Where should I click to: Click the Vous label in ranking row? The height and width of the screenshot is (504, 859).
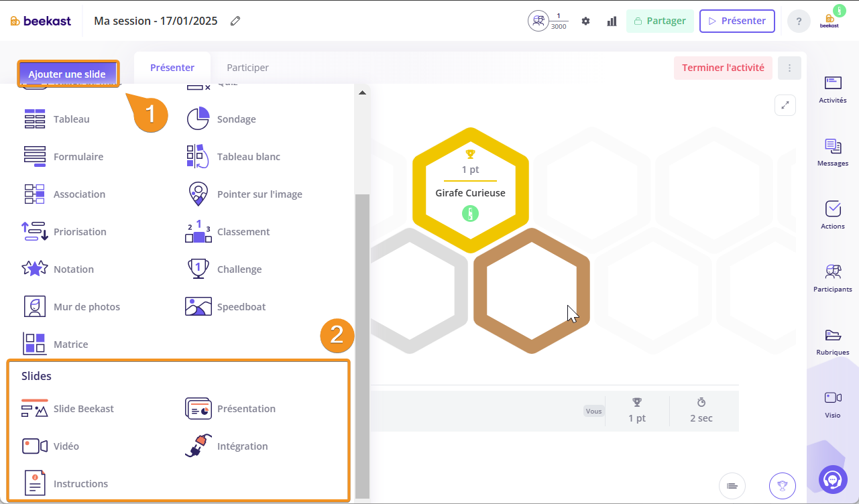pos(593,411)
